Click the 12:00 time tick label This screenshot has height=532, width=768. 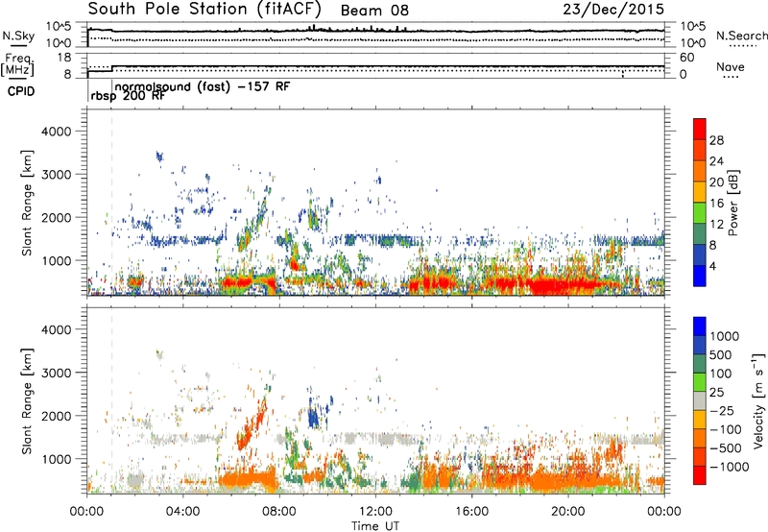point(375,512)
